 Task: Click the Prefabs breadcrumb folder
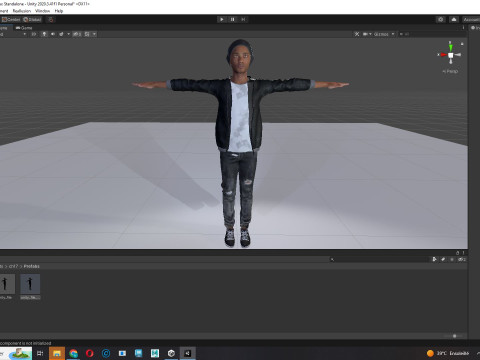pyautogui.click(x=31, y=266)
